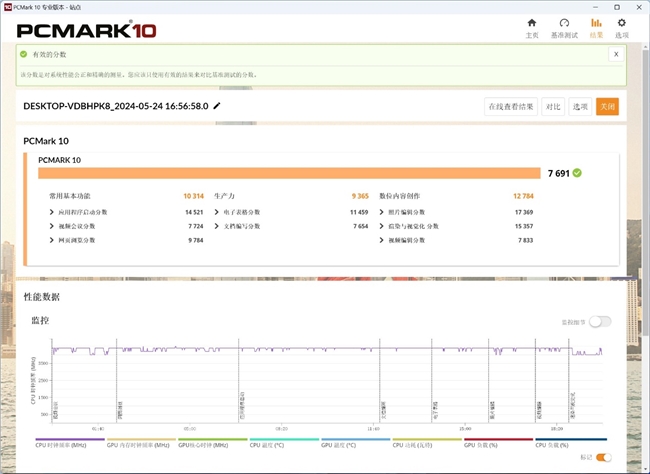Click the PCMARK 10 logo
The height and width of the screenshot is (474, 650).
click(x=86, y=30)
